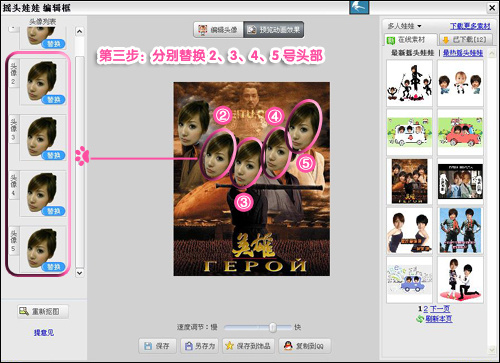Click 重新抠图 re-cutout button
500x363 pixels.
click(43, 311)
